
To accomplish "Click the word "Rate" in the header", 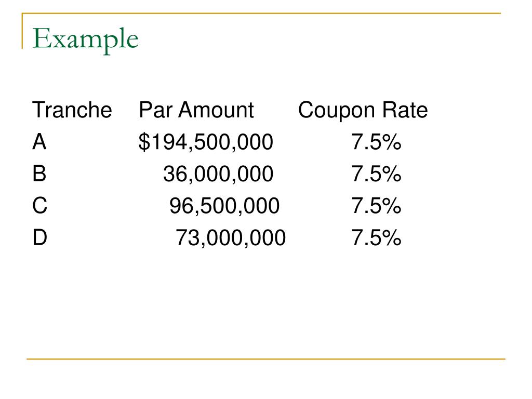I will click(x=405, y=110).
